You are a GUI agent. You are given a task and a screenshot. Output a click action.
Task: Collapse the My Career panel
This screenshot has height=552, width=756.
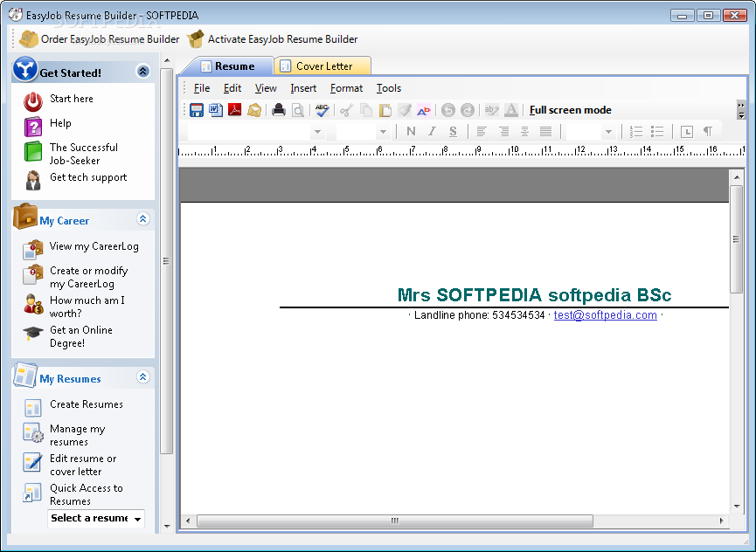pyautogui.click(x=142, y=219)
